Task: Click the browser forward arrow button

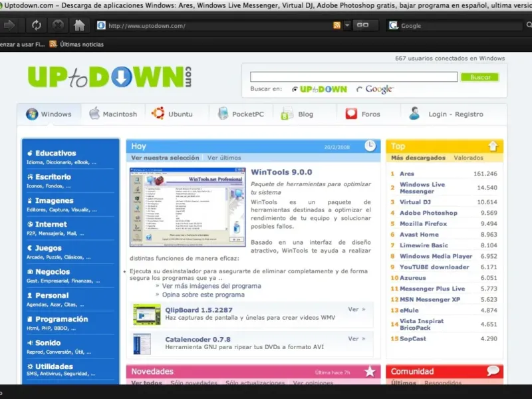Action: click(x=9, y=25)
